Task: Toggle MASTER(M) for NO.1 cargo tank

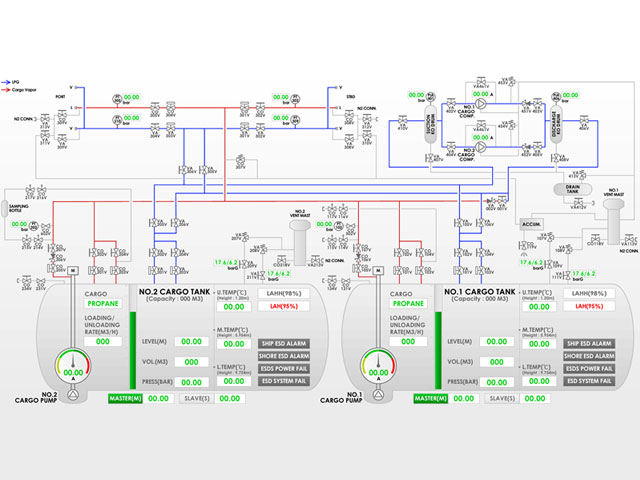Action: (431, 398)
